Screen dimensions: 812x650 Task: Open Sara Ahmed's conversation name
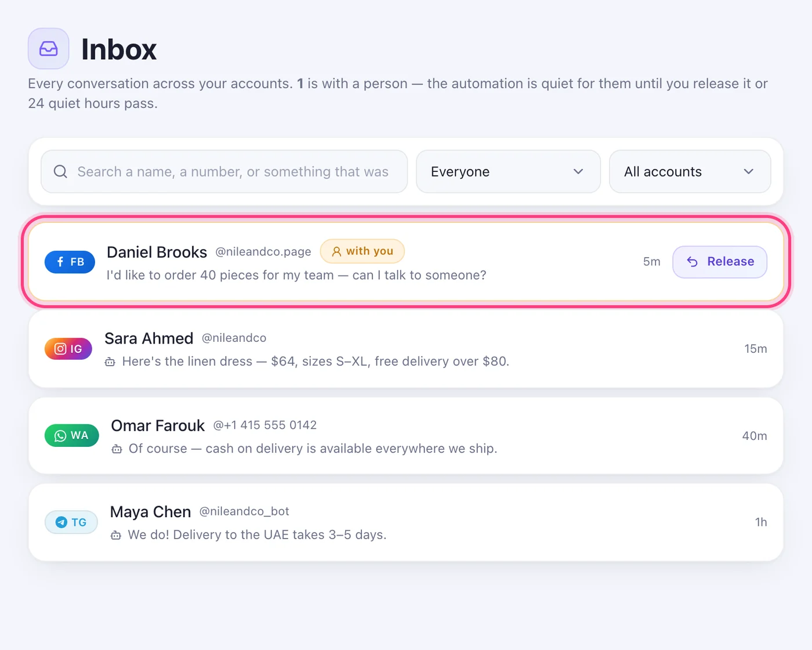pyautogui.click(x=149, y=338)
